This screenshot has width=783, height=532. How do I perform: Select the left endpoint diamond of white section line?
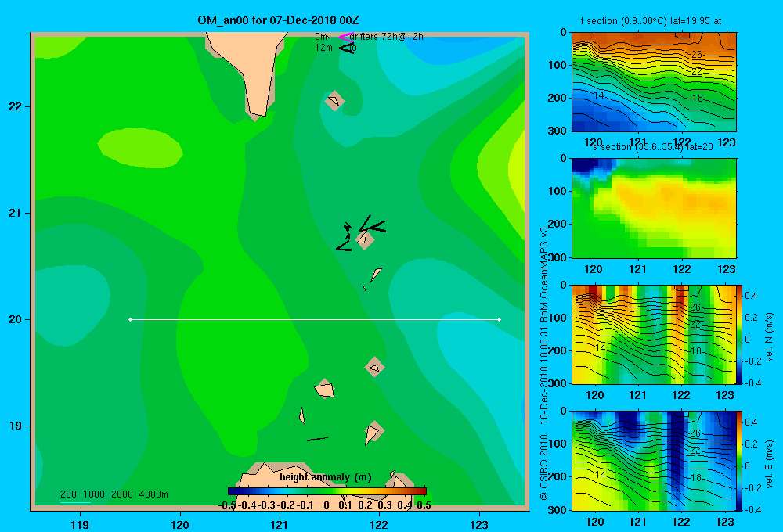pos(130,319)
